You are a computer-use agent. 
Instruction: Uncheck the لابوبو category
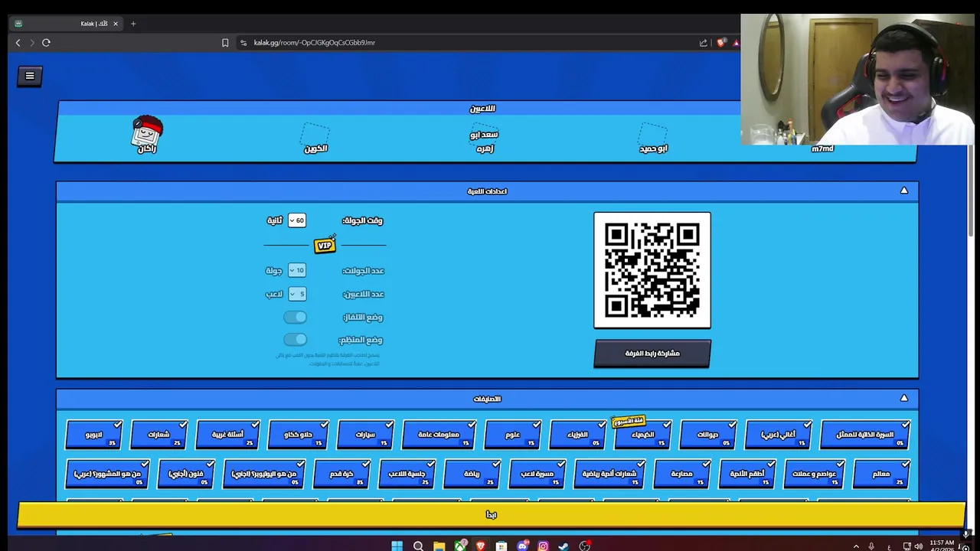point(94,434)
